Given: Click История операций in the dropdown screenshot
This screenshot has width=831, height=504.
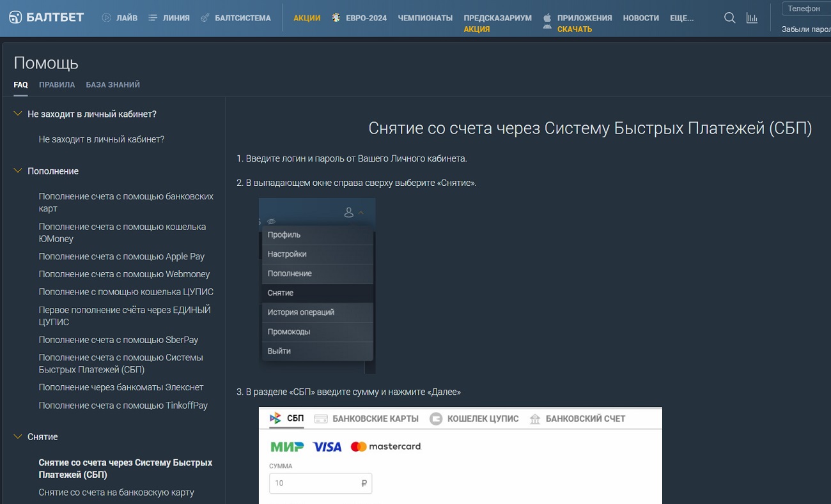Looking at the screenshot, I should pyautogui.click(x=317, y=312).
